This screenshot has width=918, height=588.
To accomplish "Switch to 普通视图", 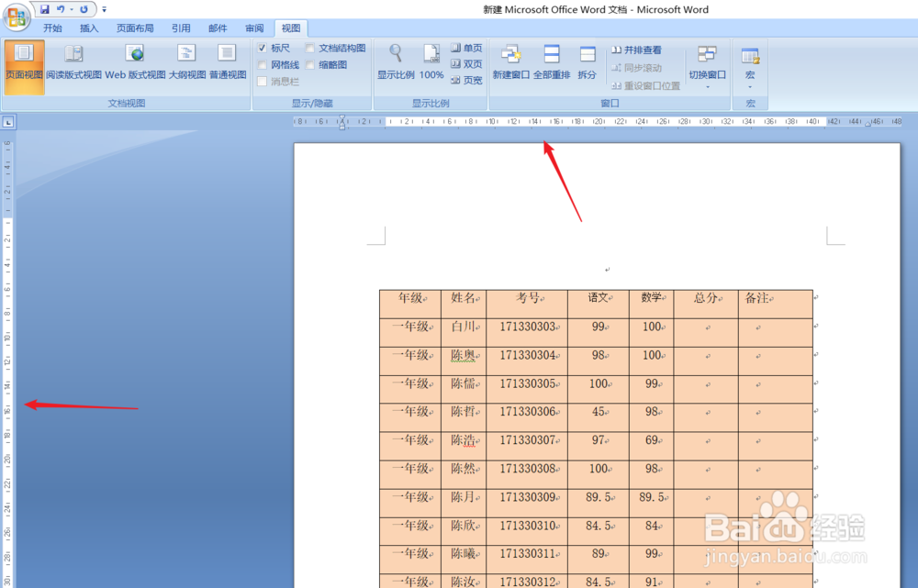I will click(x=227, y=62).
